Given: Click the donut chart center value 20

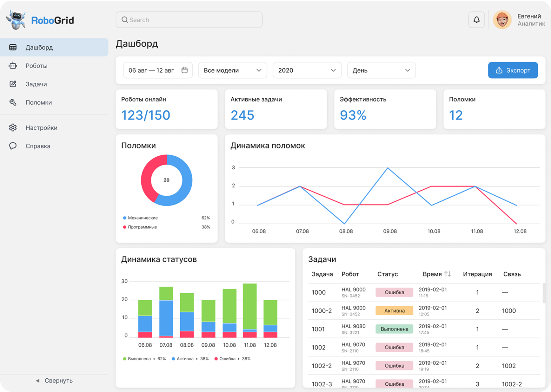Looking at the screenshot, I should coord(167,180).
